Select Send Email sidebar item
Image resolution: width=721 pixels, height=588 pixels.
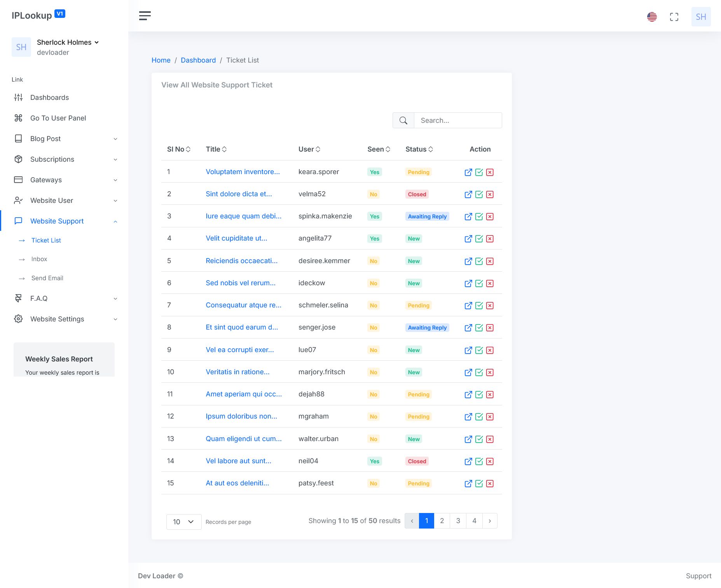[47, 278]
